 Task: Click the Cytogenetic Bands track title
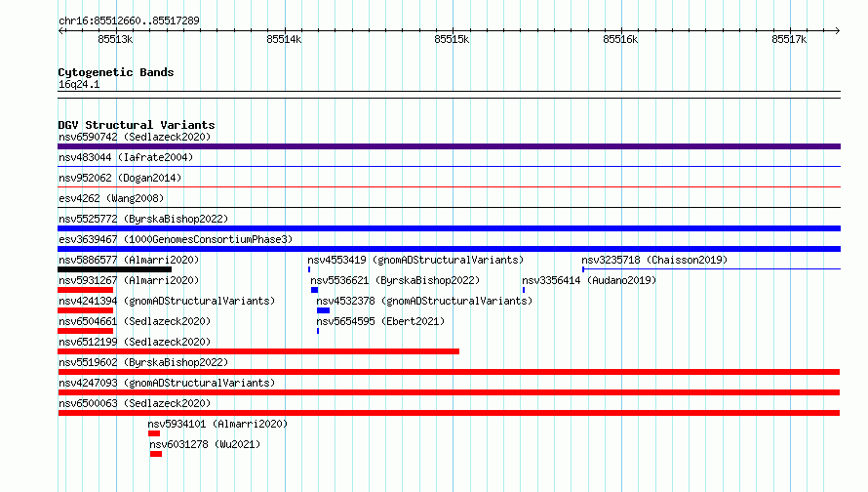116,72
